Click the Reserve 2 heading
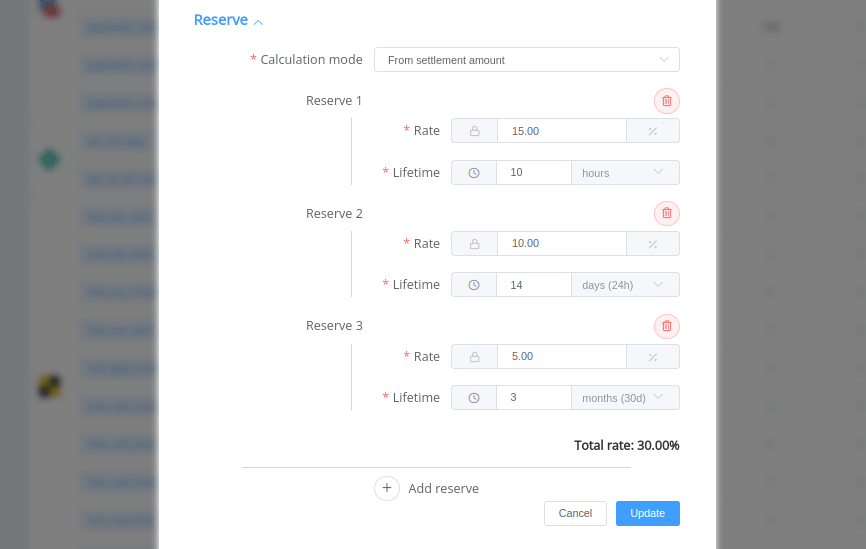The image size is (866, 549). click(334, 214)
